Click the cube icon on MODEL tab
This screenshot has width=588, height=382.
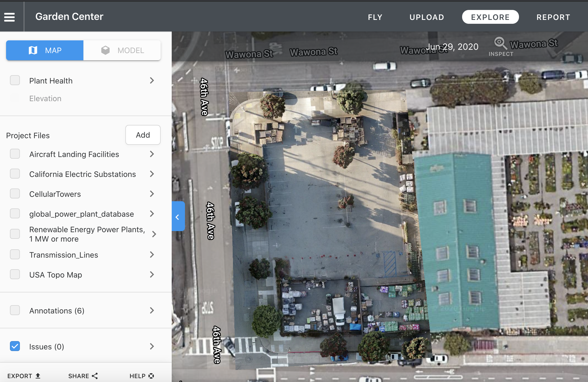[105, 50]
